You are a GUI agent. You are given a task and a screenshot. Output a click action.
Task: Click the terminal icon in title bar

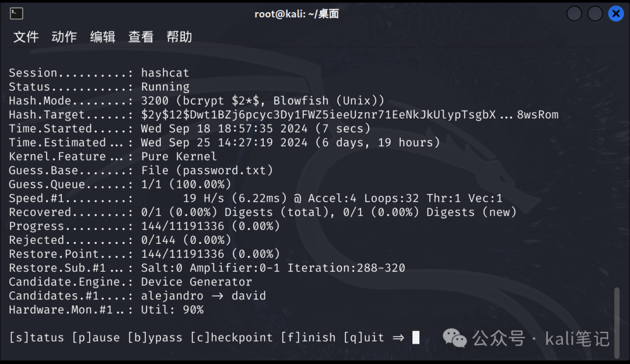16,13
